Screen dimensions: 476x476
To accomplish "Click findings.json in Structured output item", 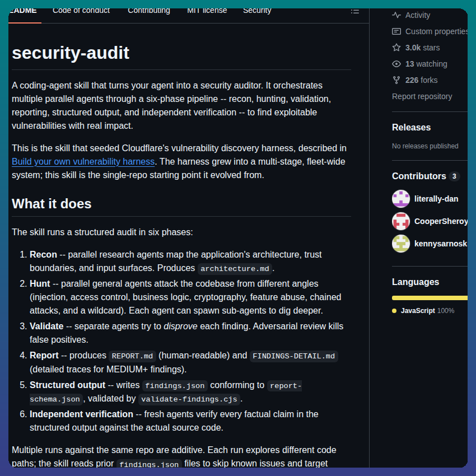I will (x=175, y=386).
